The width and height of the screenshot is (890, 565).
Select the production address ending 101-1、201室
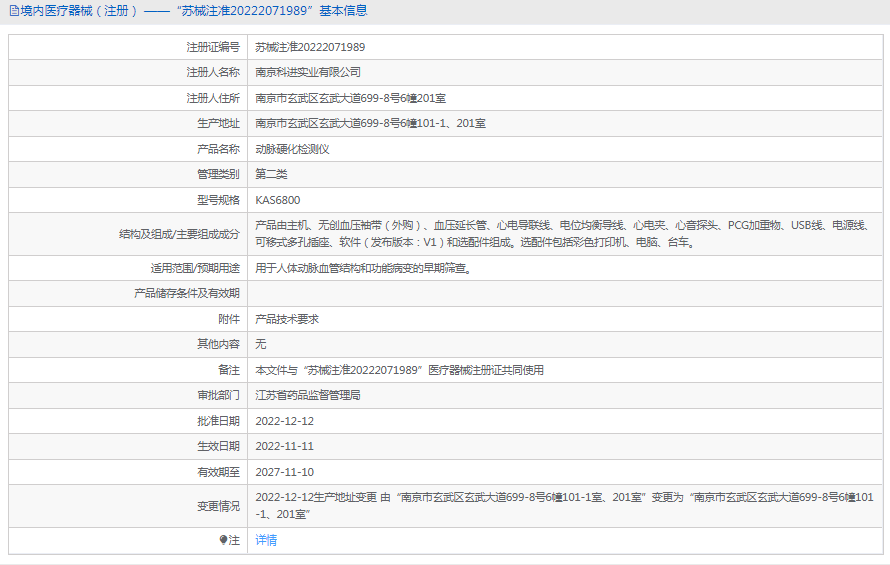pyautogui.click(x=370, y=123)
